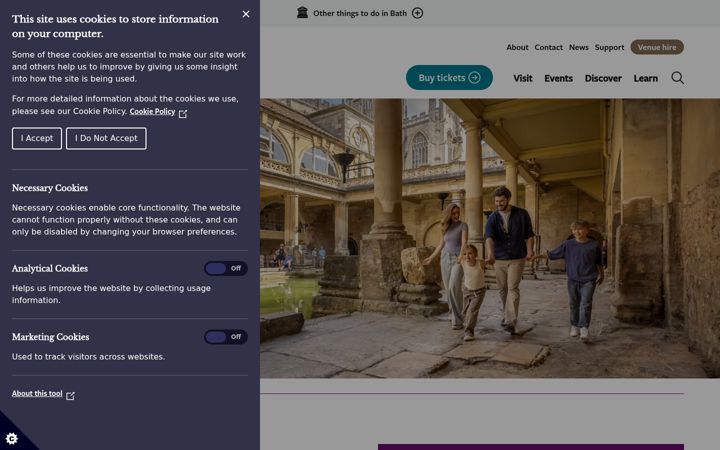Viewport: 720px width, 450px height.
Task: Click the cookie settings gear icon
Action: coord(12,439)
